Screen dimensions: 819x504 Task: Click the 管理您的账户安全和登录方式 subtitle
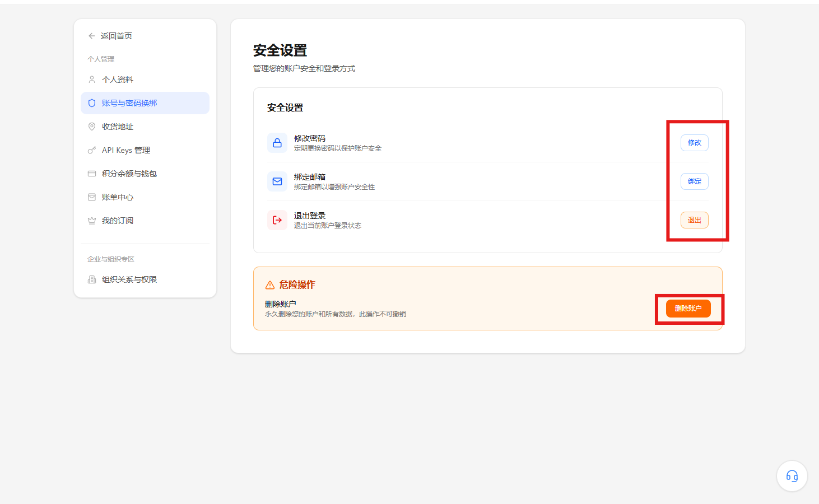tap(304, 68)
